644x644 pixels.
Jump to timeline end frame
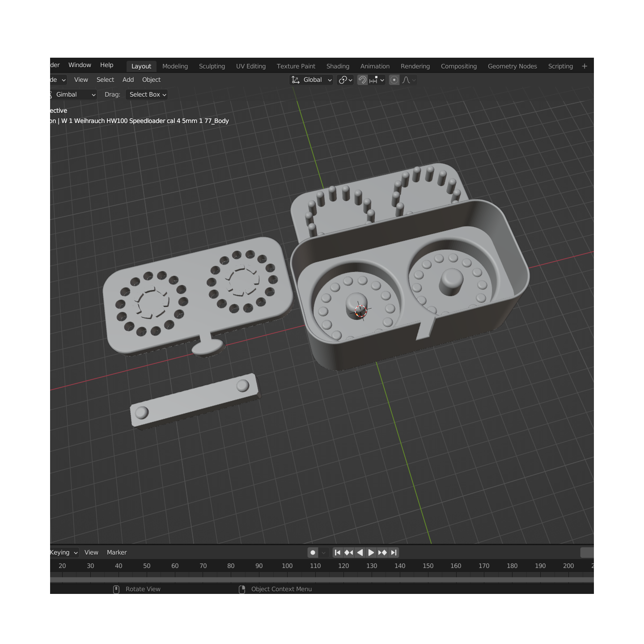[x=394, y=553]
